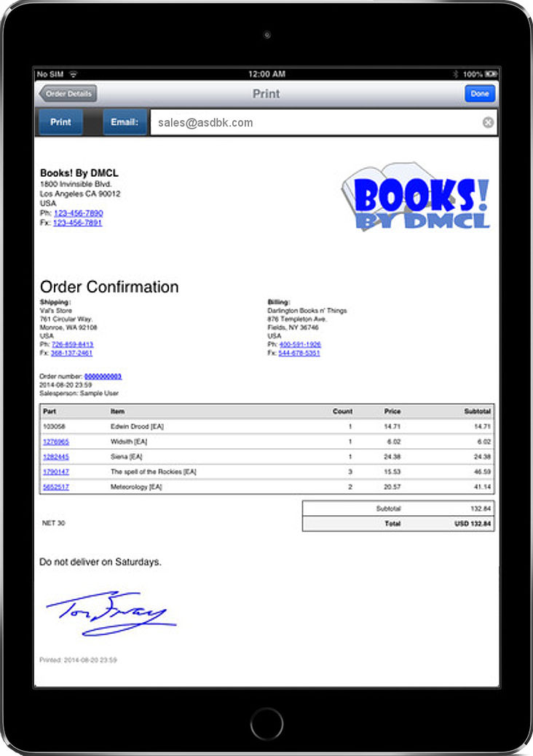533x756 pixels.
Task: Open shipping phone 726-859-8413
Action: 72,344
